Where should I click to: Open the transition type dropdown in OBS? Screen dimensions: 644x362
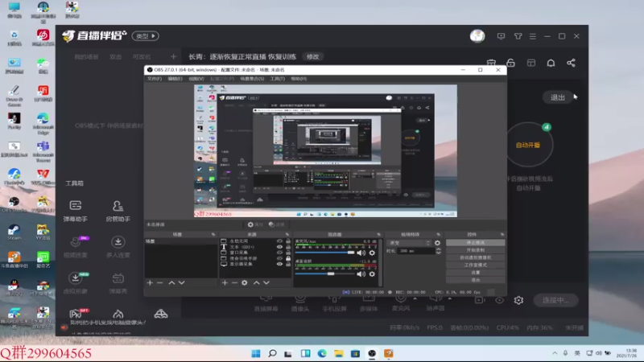point(409,243)
